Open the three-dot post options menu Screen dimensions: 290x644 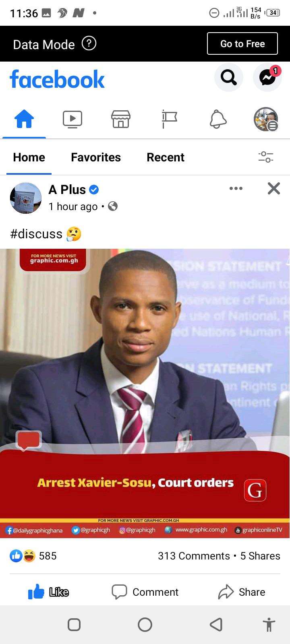tap(236, 188)
